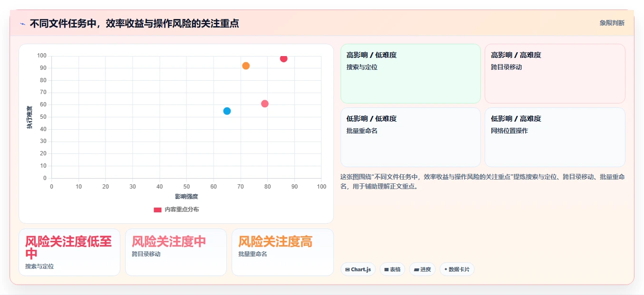Click the blue scatter point
644x295 pixels.
click(x=227, y=111)
